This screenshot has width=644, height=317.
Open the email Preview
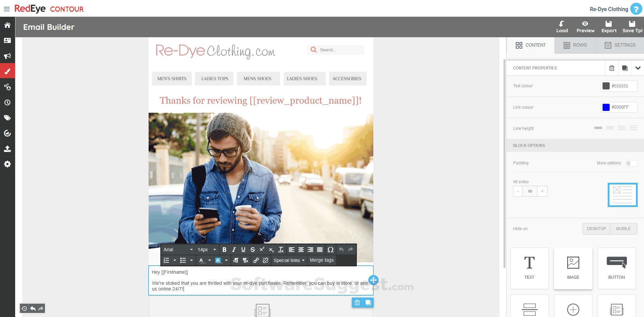[x=585, y=27]
